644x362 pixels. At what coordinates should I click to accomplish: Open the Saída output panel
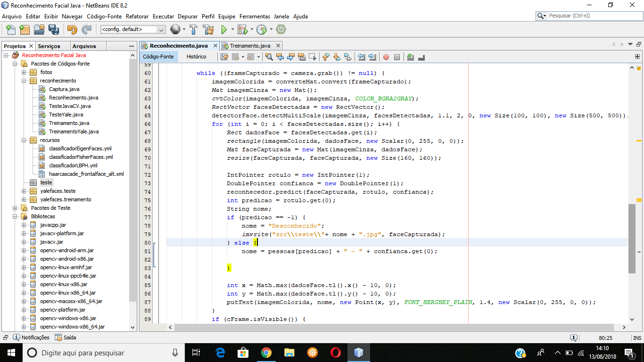point(66,337)
